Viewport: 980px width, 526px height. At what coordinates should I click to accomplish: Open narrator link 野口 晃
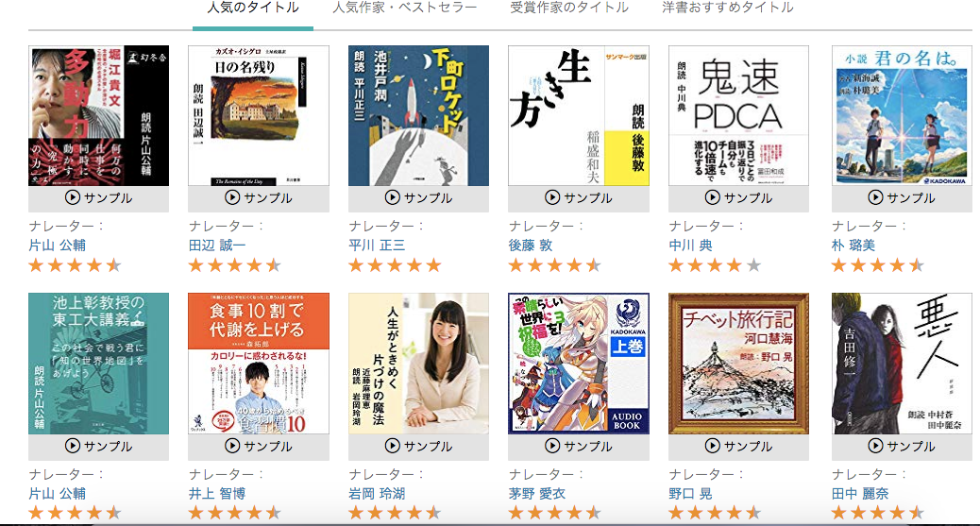[690, 494]
